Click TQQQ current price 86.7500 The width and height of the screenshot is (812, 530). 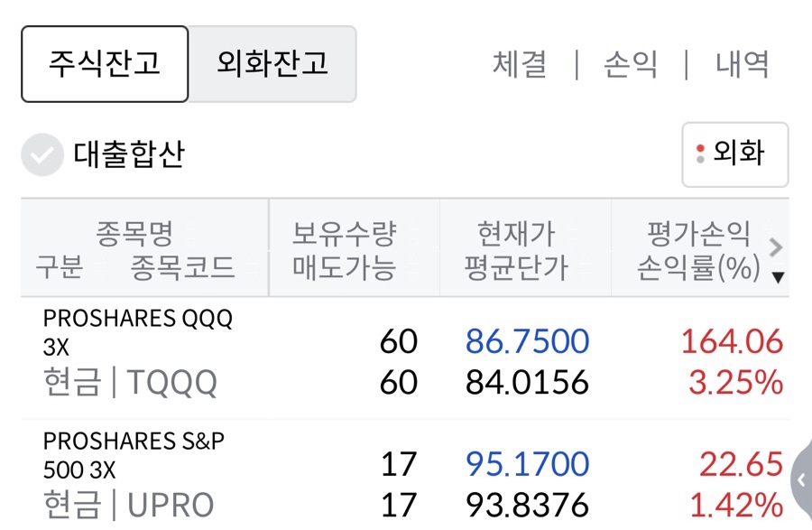[527, 341]
